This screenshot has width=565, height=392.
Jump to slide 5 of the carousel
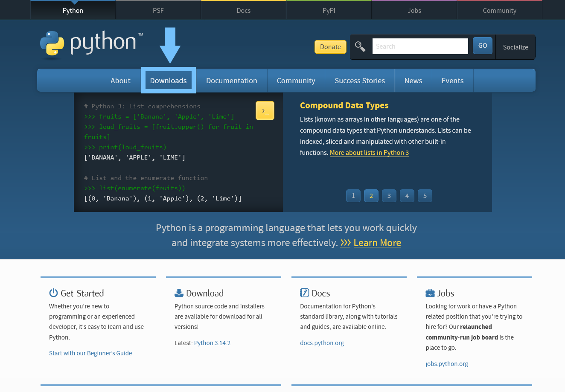pyautogui.click(x=425, y=196)
